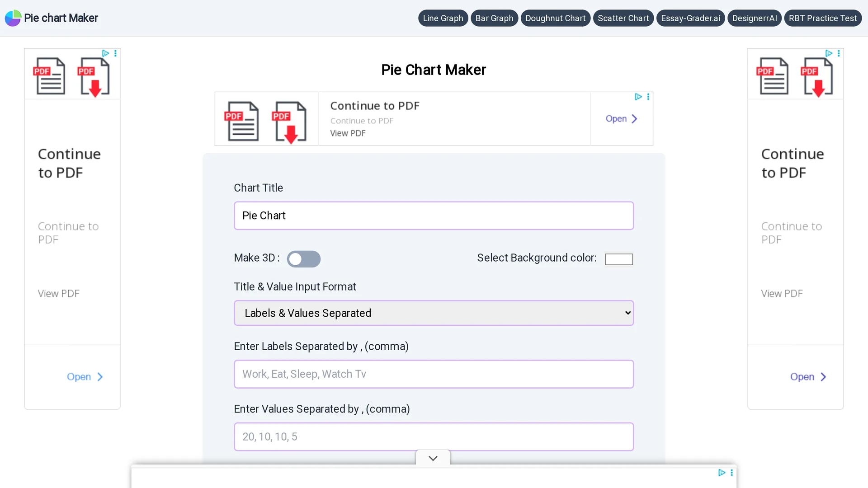The width and height of the screenshot is (868, 488).
Task: Click the values input with 20, 10 placeholder
Action: [434, 436]
